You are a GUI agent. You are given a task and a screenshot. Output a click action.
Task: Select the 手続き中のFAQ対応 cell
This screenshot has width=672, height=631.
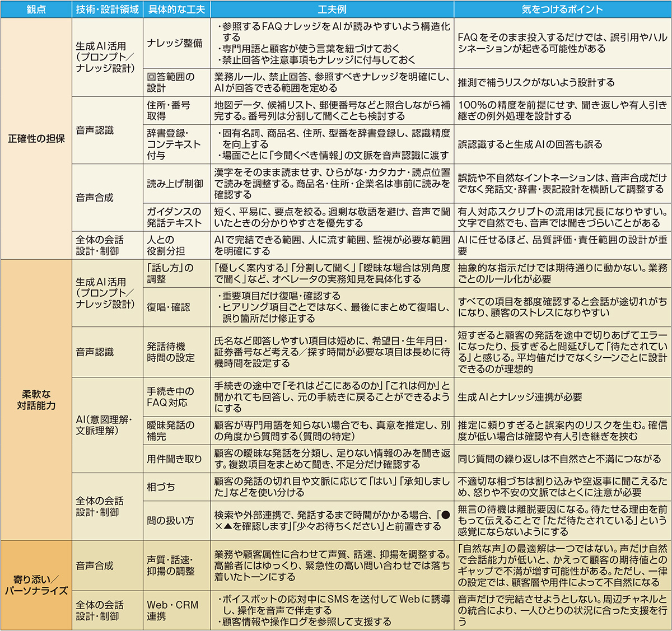[x=176, y=397]
